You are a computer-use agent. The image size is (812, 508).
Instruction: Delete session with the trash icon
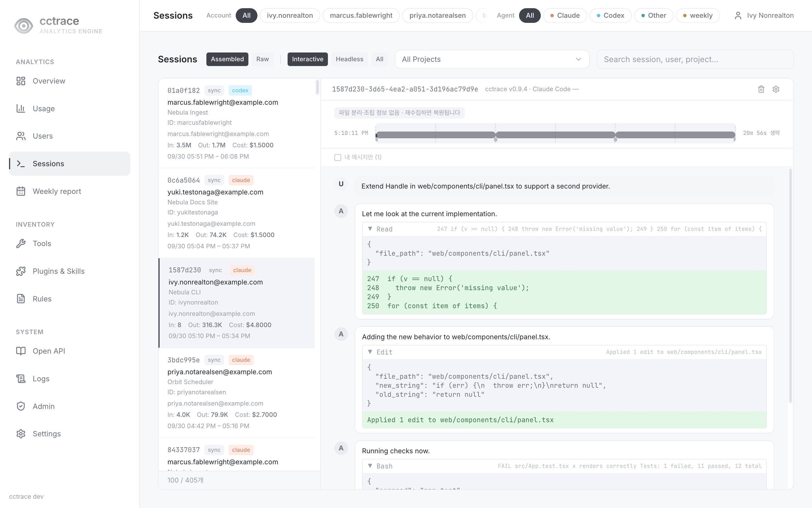(761, 89)
